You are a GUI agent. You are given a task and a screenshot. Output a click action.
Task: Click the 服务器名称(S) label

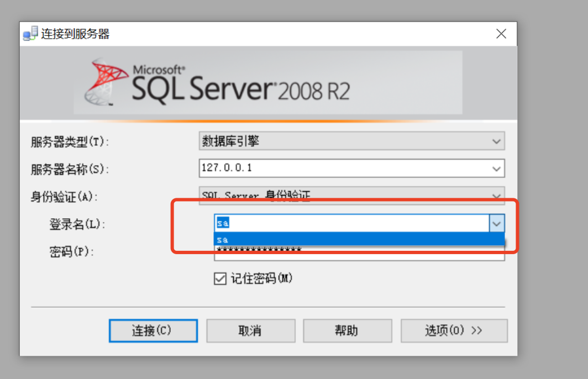70,169
